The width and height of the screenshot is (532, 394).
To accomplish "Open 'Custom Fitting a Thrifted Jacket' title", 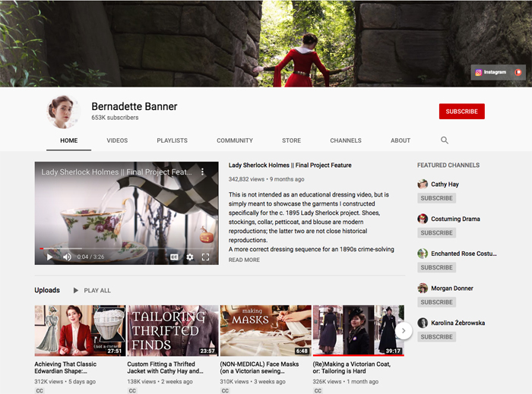I will coord(165,367).
